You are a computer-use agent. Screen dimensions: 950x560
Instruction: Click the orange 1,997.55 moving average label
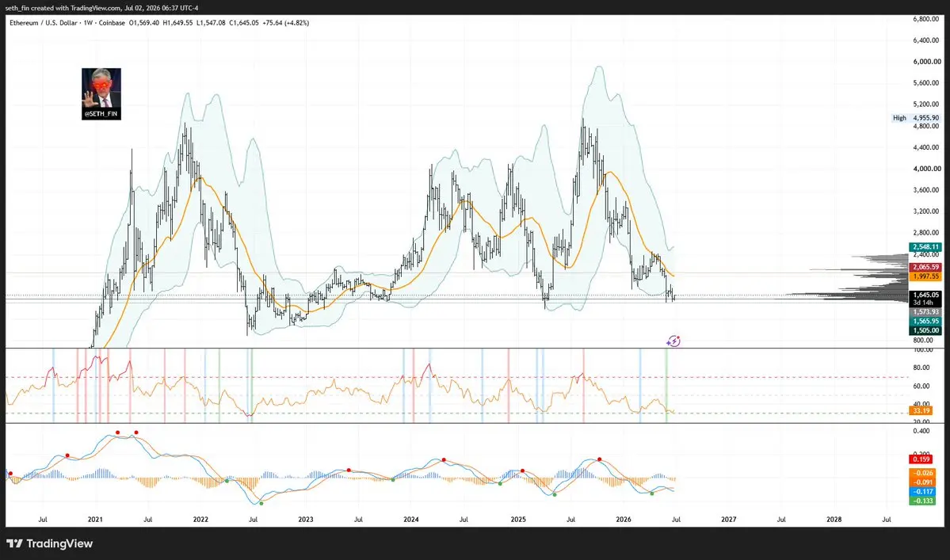925,276
